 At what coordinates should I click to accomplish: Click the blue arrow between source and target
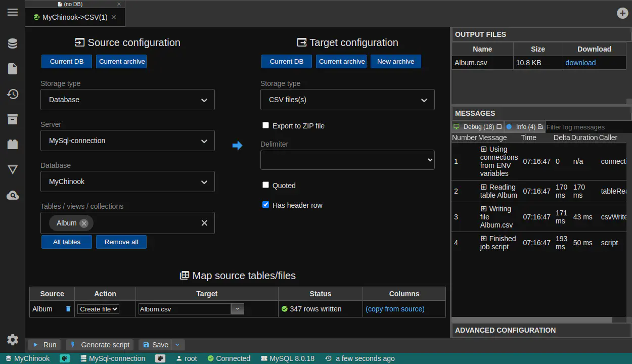(x=237, y=146)
